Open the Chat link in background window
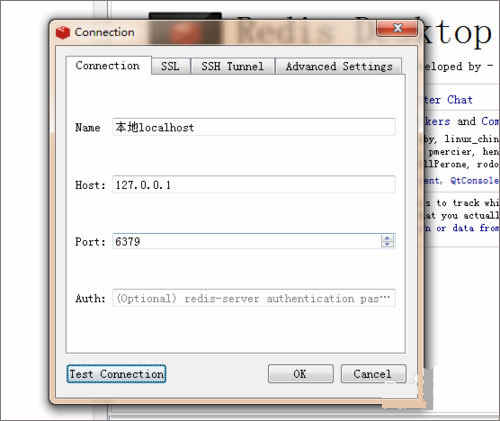Screen dimensions: 500x421 coord(460,100)
